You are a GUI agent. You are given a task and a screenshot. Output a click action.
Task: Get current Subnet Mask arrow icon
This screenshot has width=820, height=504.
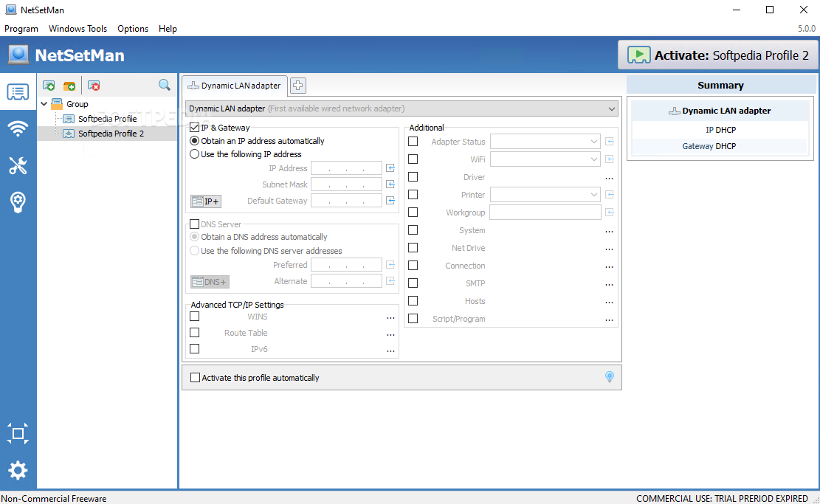tap(390, 184)
